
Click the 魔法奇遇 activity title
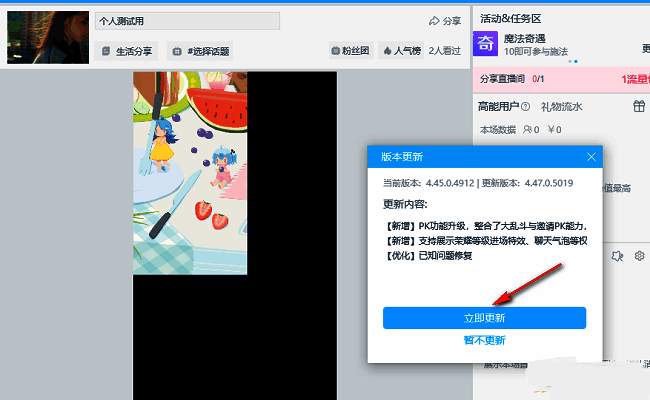click(524, 39)
